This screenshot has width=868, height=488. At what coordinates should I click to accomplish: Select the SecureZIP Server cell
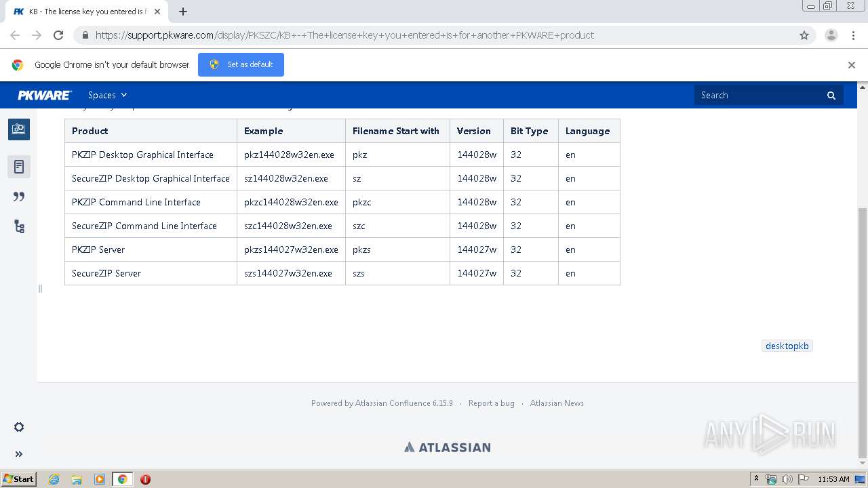[x=151, y=273]
